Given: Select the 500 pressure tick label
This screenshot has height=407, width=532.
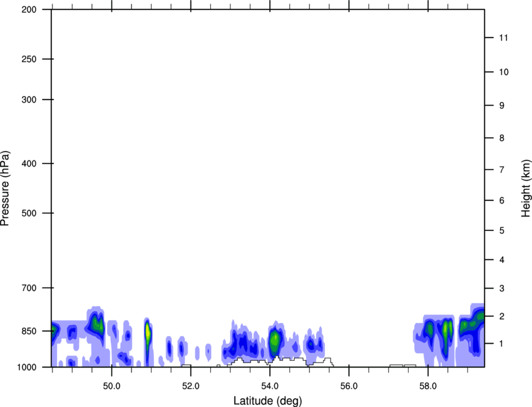Looking at the screenshot, I should [x=29, y=213].
